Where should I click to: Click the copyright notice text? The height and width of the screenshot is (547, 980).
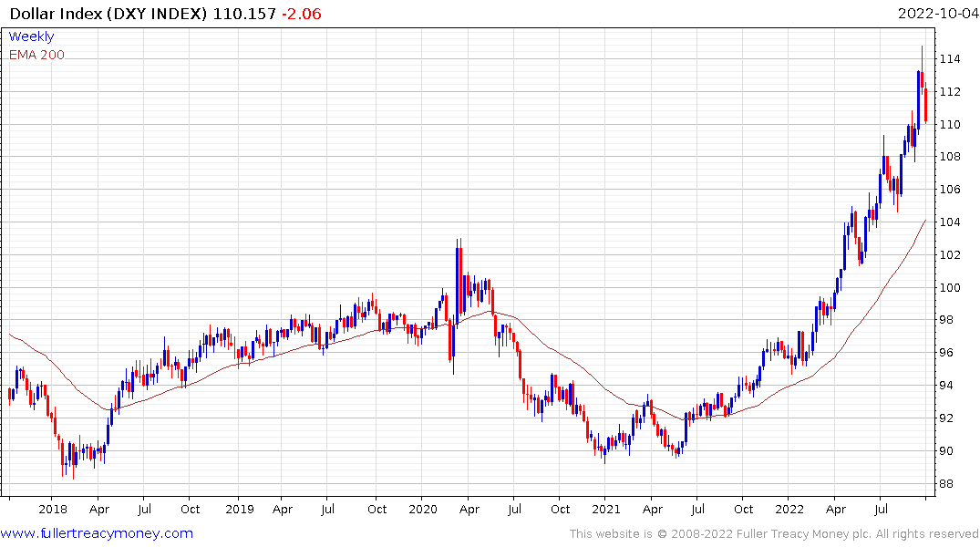pos(774,534)
